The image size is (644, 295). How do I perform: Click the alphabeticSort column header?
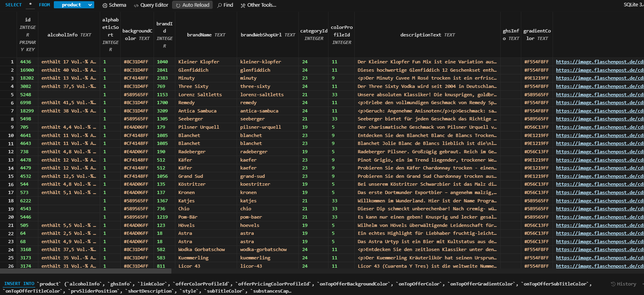pos(110,34)
